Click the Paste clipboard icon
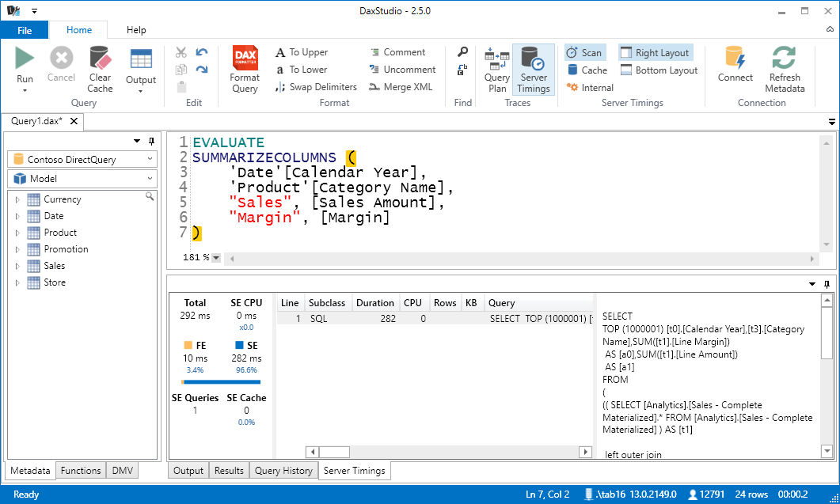 coord(181,87)
